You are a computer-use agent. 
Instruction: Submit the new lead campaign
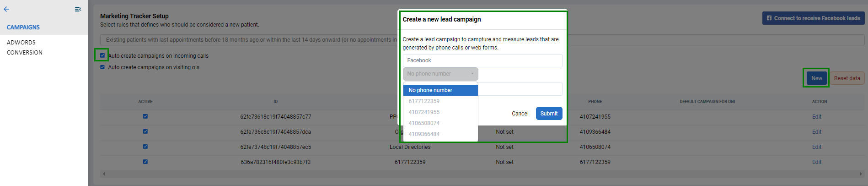549,114
